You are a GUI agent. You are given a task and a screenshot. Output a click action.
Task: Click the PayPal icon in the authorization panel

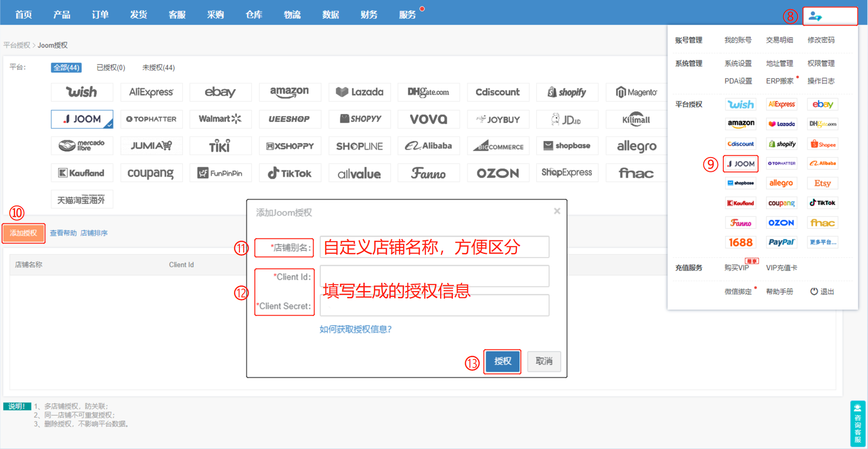(782, 242)
